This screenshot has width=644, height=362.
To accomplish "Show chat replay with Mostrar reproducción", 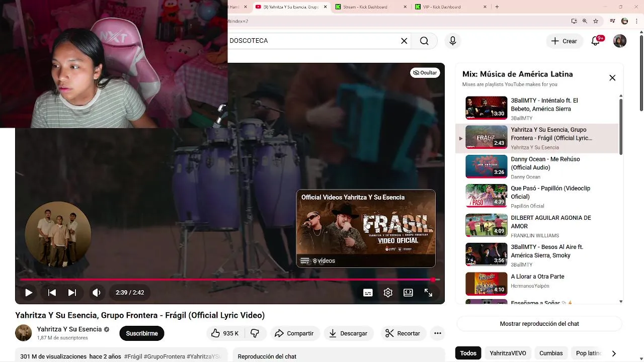I will click(x=539, y=324).
